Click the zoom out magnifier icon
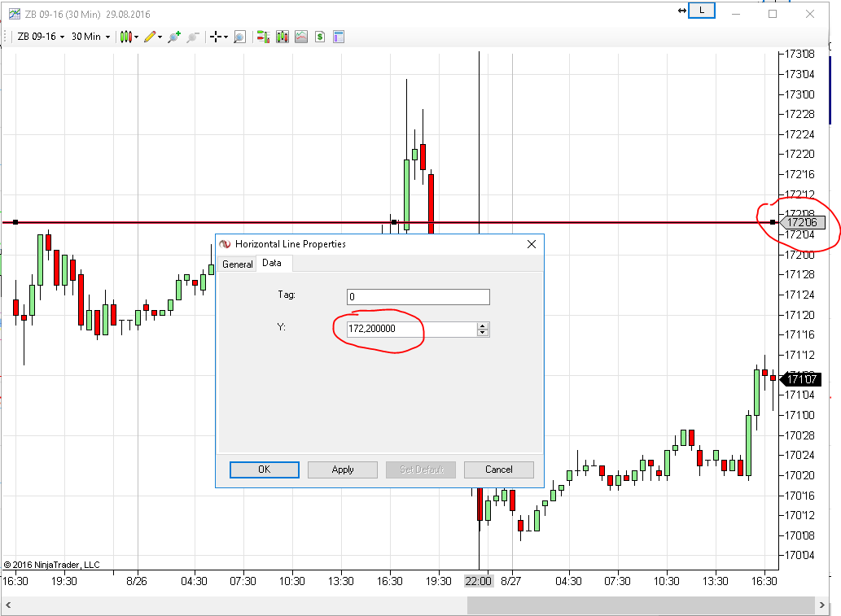Image resolution: width=841 pixels, height=616 pixels. (193, 37)
